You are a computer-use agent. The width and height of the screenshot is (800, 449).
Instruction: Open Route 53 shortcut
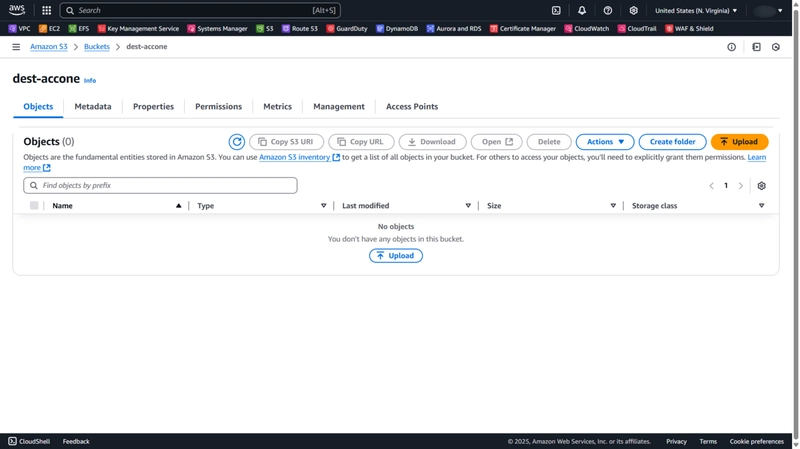pyautogui.click(x=300, y=29)
